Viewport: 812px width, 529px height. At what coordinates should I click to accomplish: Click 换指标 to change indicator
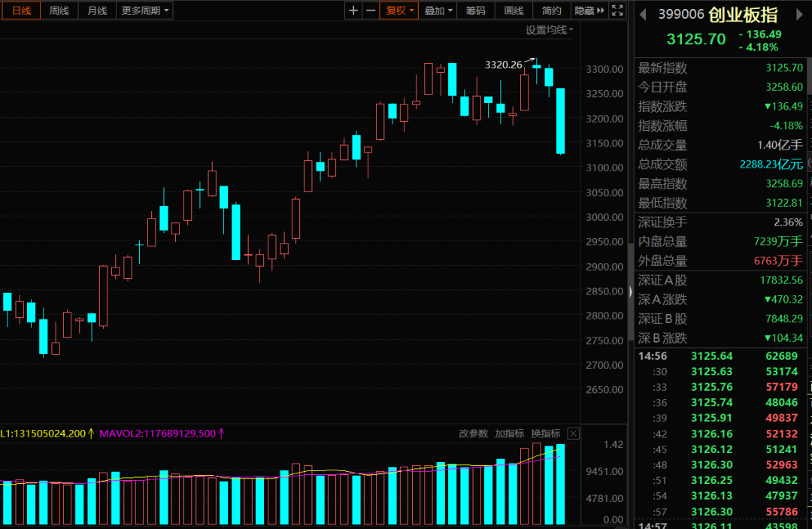coord(545,434)
